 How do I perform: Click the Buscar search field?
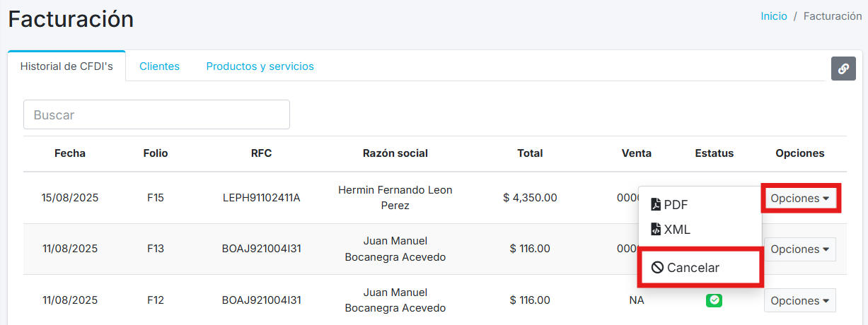click(x=156, y=114)
